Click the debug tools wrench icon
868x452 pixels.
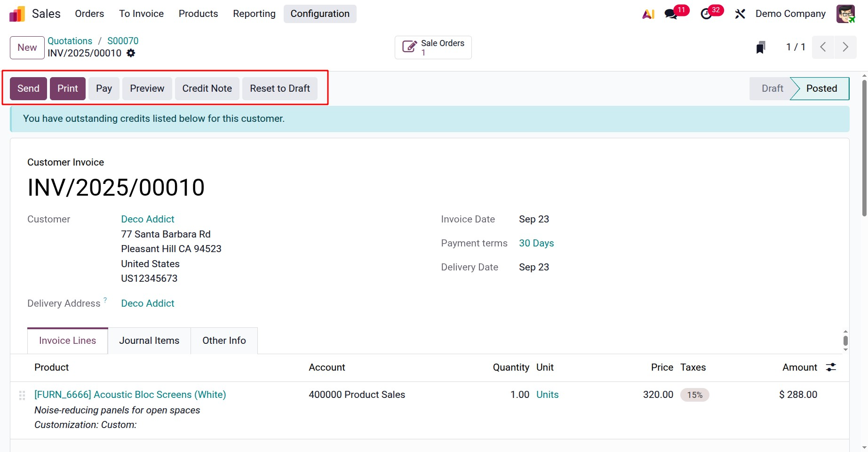click(740, 14)
